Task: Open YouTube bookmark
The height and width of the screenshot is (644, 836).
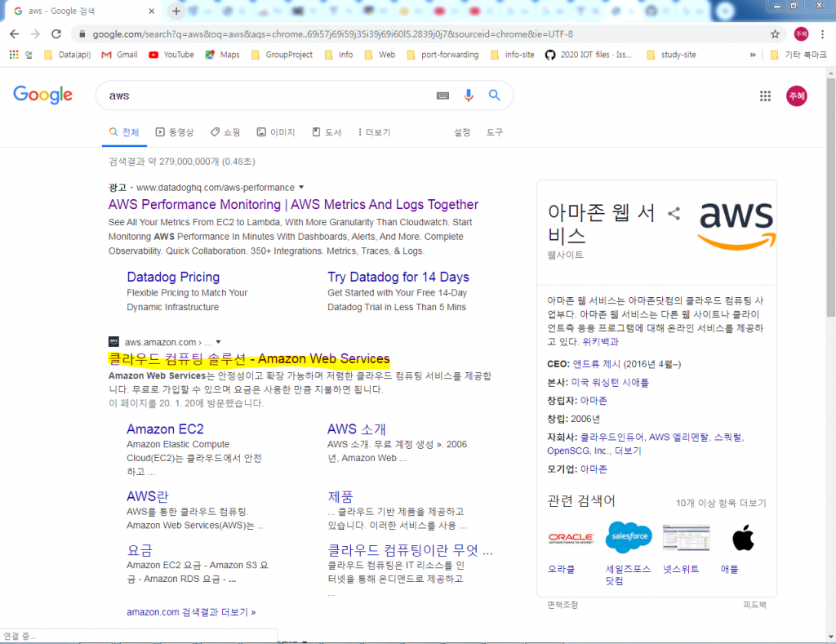Action: pyautogui.click(x=171, y=55)
